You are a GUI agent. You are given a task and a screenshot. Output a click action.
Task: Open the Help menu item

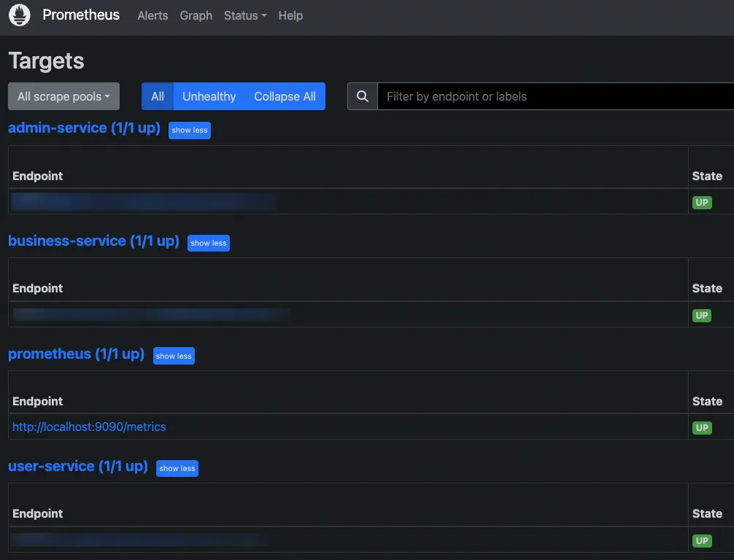(x=290, y=15)
